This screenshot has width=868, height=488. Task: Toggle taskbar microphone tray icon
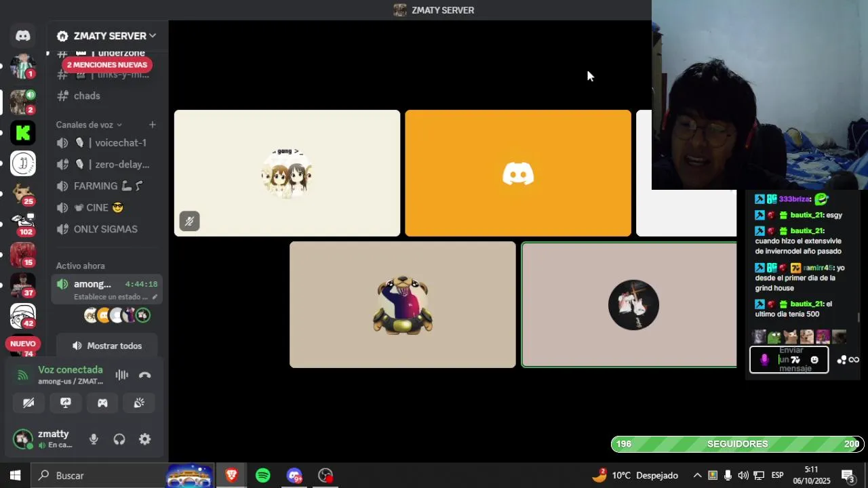(728, 475)
